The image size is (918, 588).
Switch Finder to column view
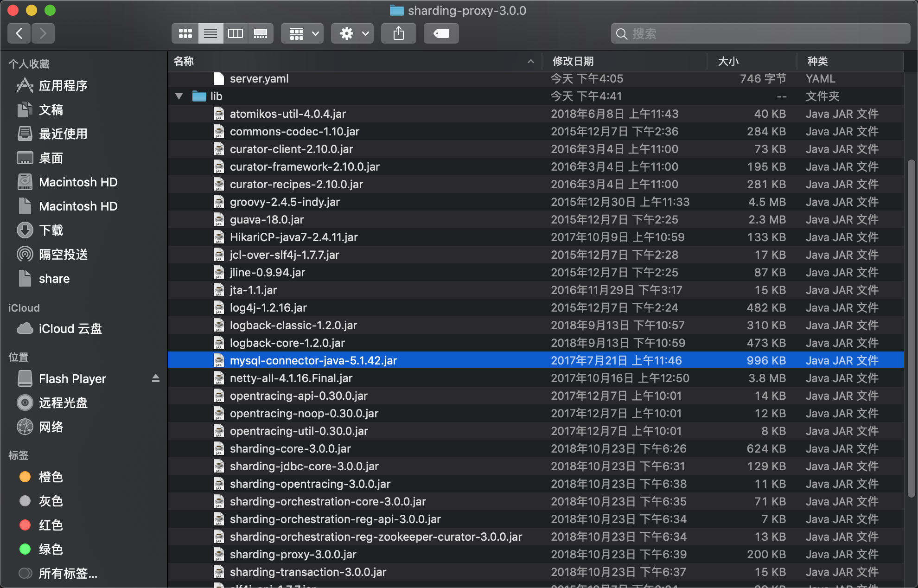click(x=236, y=33)
